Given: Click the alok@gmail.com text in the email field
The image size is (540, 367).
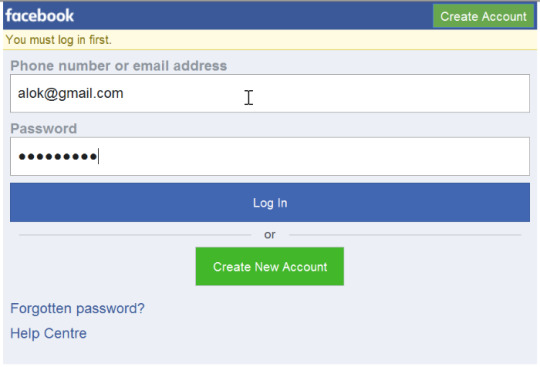Looking at the screenshot, I should point(71,93).
